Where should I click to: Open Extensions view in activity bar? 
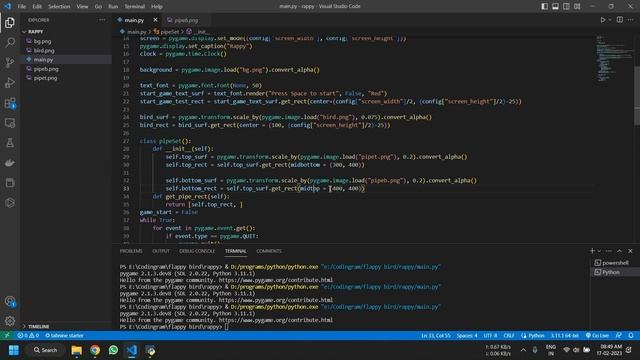point(10,103)
